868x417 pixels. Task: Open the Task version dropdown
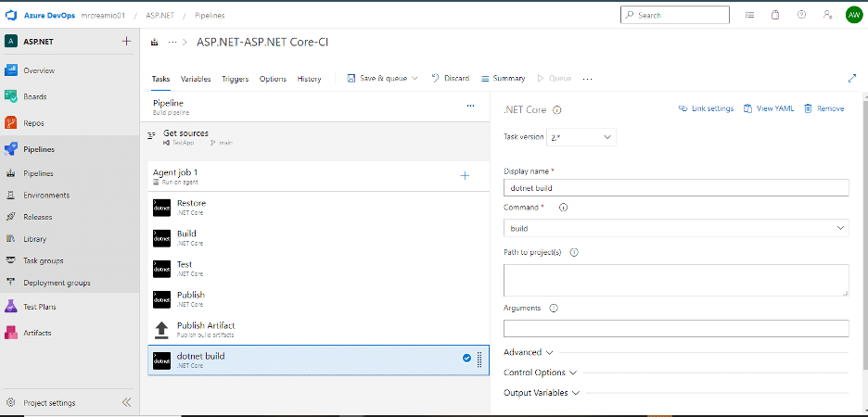coord(581,137)
